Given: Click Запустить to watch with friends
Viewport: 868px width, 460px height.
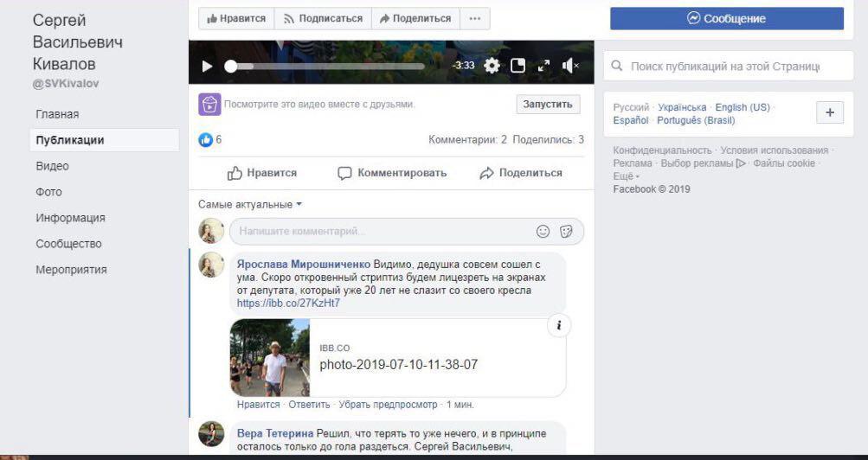Looking at the screenshot, I should [x=548, y=105].
